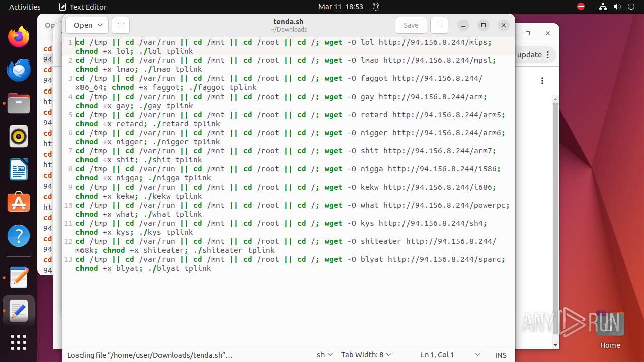Click the scroll down arrow in background window

[555, 345]
